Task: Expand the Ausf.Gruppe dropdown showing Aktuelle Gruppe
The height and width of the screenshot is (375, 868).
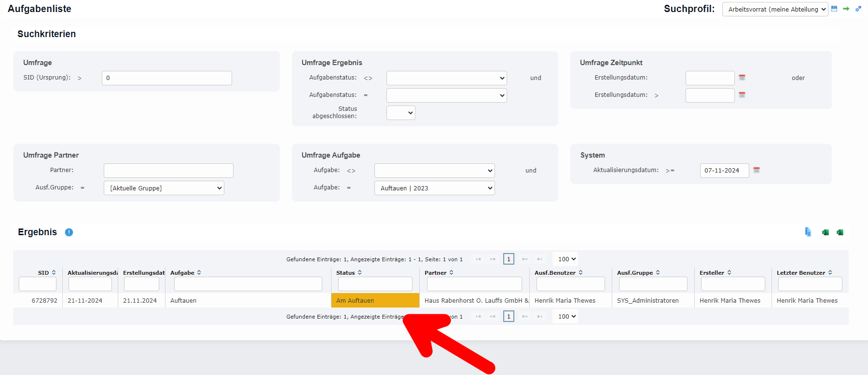Action: pyautogui.click(x=164, y=188)
